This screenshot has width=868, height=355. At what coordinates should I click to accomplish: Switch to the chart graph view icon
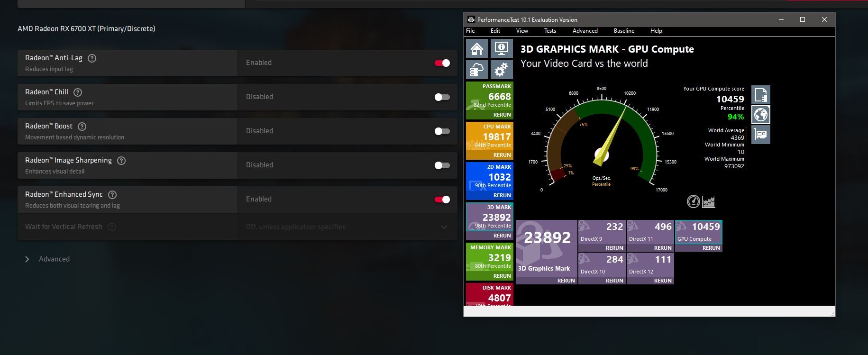click(709, 202)
